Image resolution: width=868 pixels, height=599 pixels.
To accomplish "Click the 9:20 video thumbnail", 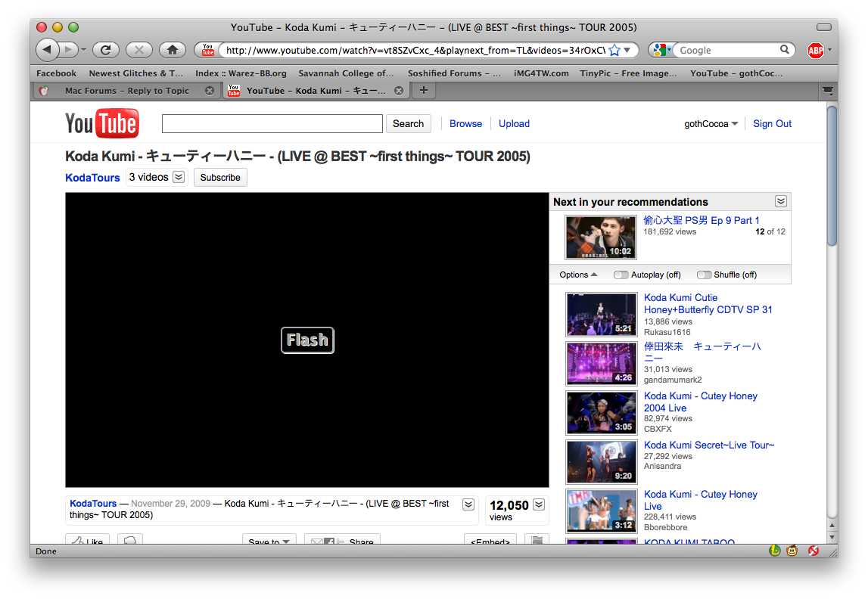I will tap(601, 462).
